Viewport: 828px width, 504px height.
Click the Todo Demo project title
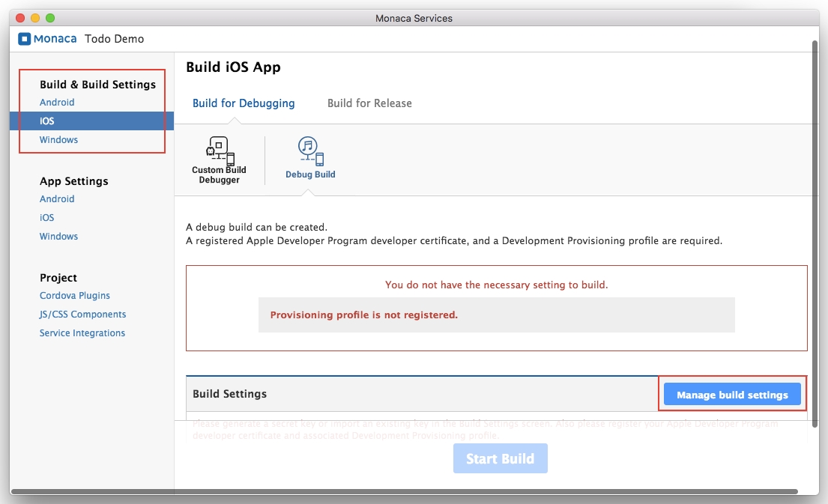click(114, 39)
